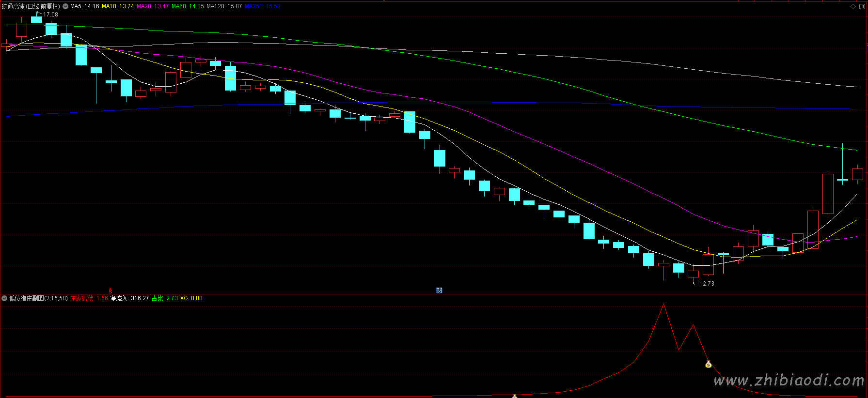Select the MA5 value label

point(85,6)
